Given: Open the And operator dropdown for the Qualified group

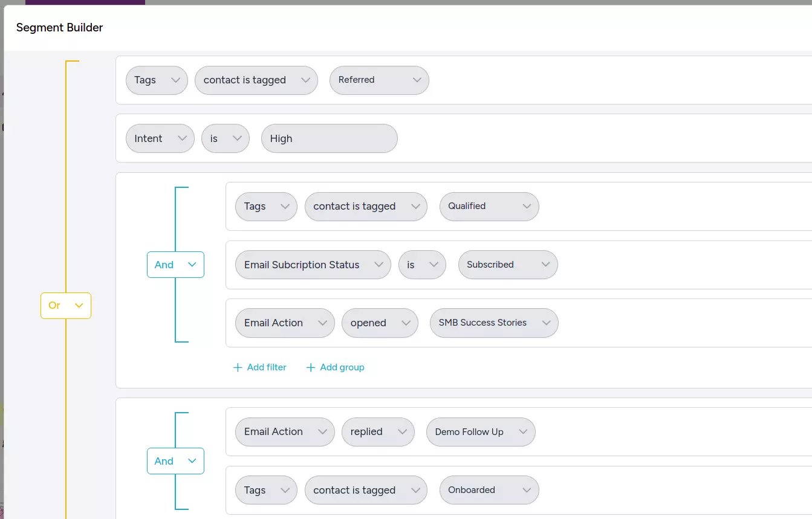Looking at the screenshot, I should (x=175, y=265).
